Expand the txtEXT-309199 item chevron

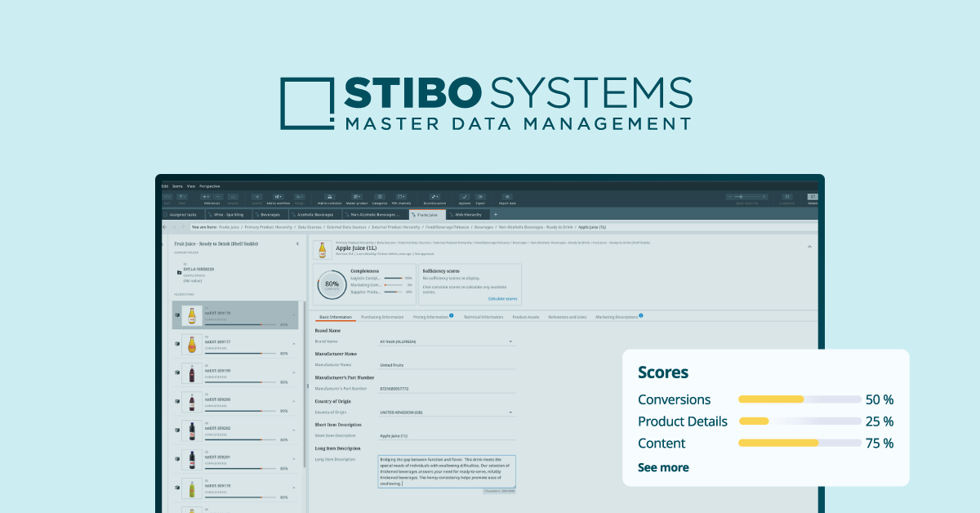pyautogui.click(x=294, y=372)
